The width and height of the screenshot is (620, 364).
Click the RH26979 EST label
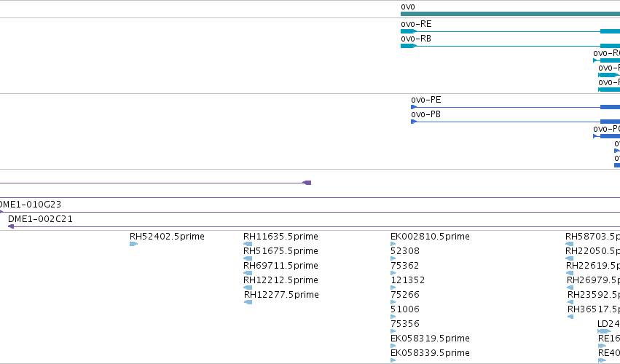(593, 280)
